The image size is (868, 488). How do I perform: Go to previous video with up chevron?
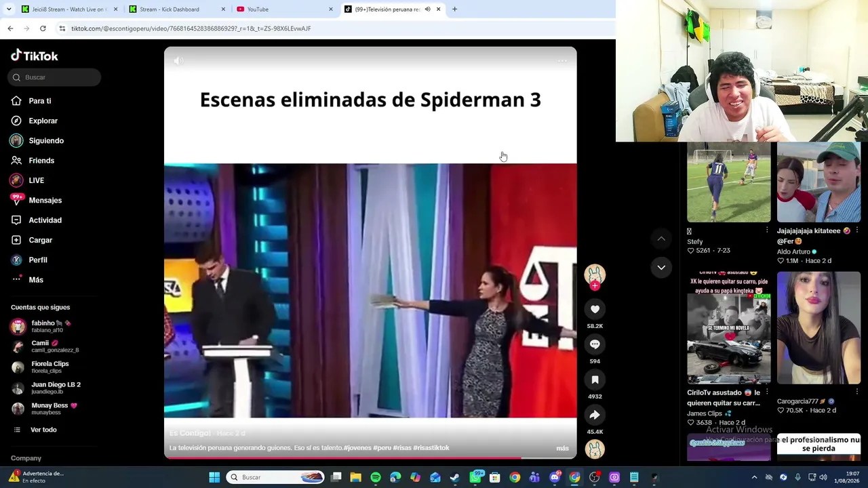pyautogui.click(x=661, y=239)
